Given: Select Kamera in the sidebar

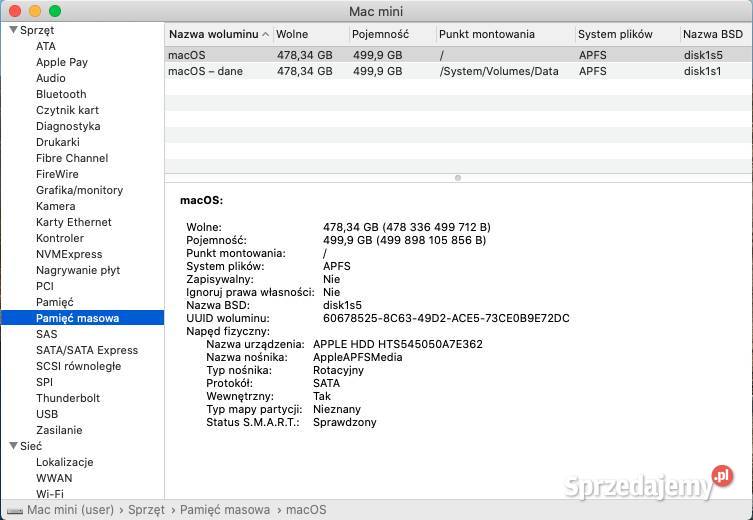Looking at the screenshot, I should (x=56, y=206).
